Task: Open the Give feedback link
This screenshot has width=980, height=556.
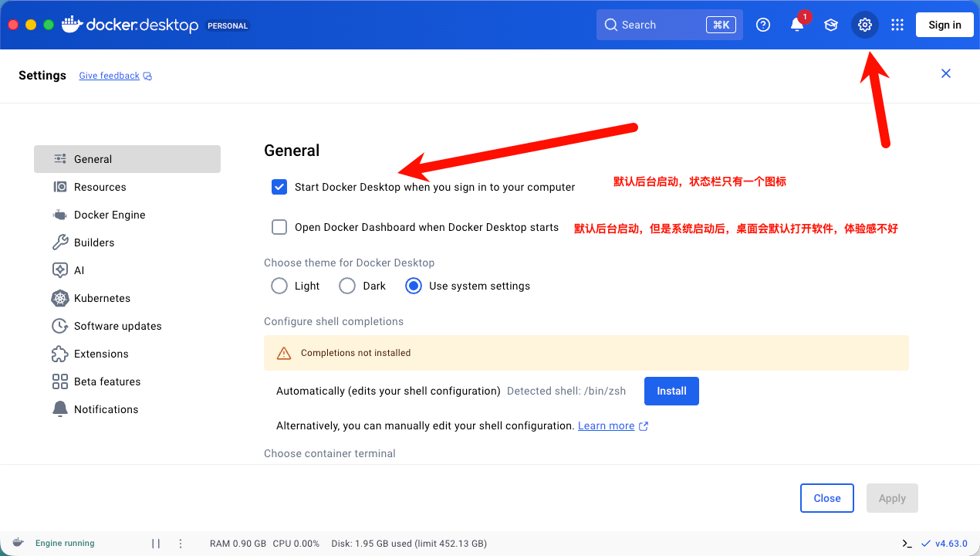Action: (x=110, y=76)
